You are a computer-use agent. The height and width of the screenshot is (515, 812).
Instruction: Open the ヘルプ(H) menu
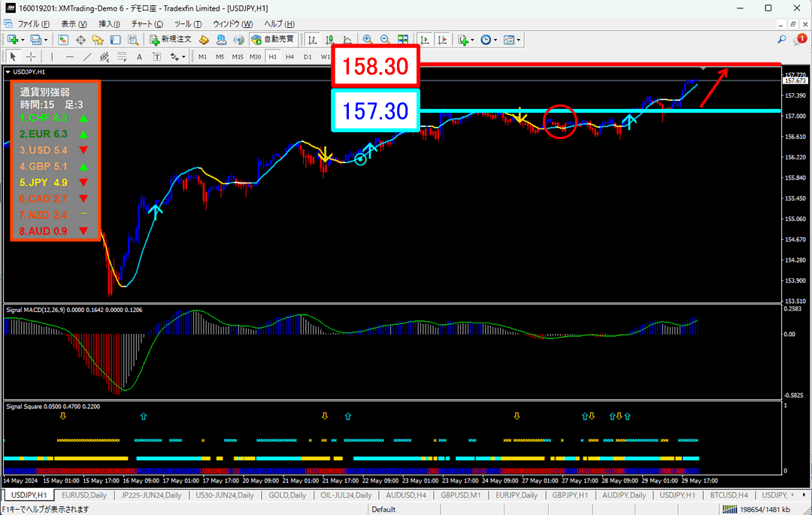pos(279,24)
